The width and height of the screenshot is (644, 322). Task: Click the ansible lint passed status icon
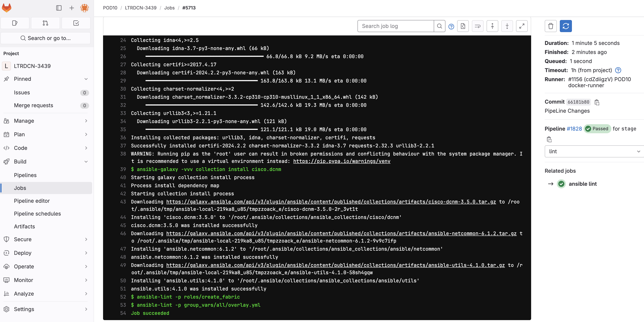click(x=561, y=184)
